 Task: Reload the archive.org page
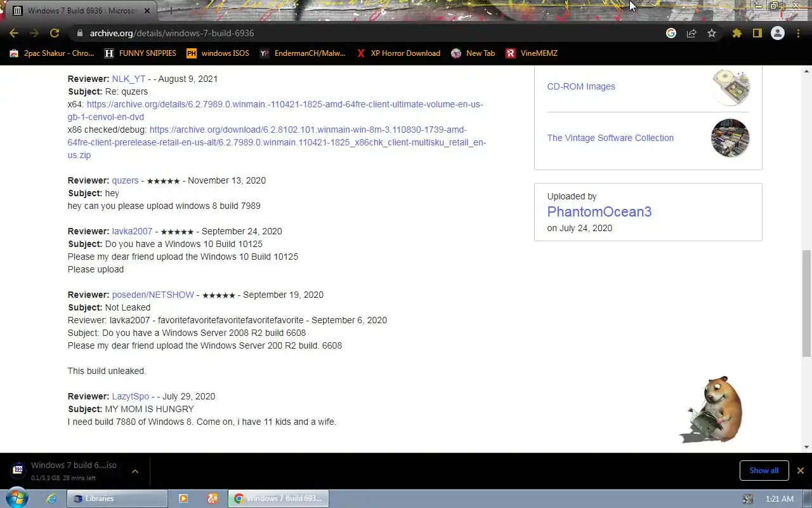click(x=55, y=33)
